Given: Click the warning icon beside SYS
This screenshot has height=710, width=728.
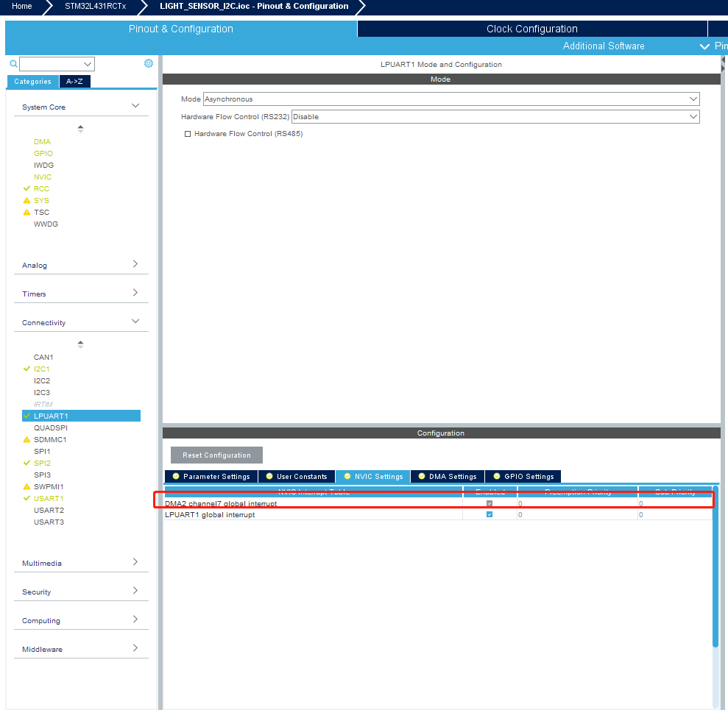Looking at the screenshot, I should pos(26,200).
